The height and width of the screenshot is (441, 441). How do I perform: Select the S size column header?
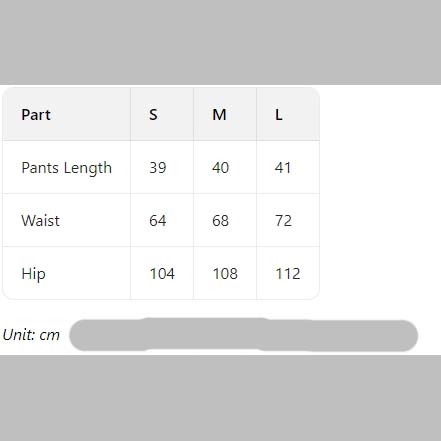153,115
